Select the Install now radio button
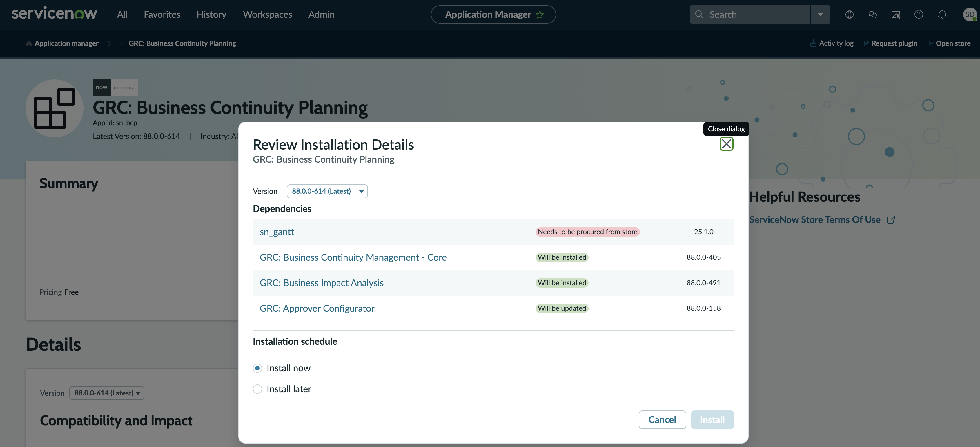 point(257,368)
